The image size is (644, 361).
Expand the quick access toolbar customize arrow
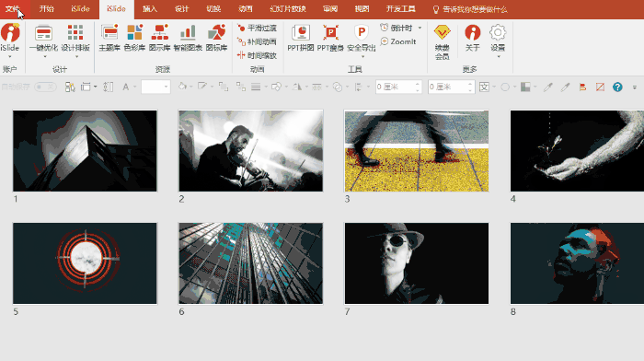pyautogui.click(x=635, y=87)
